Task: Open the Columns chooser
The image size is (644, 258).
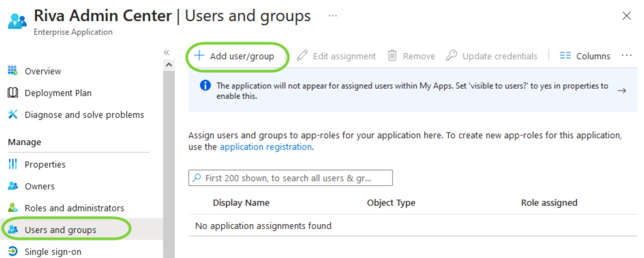Action: coord(584,56)
